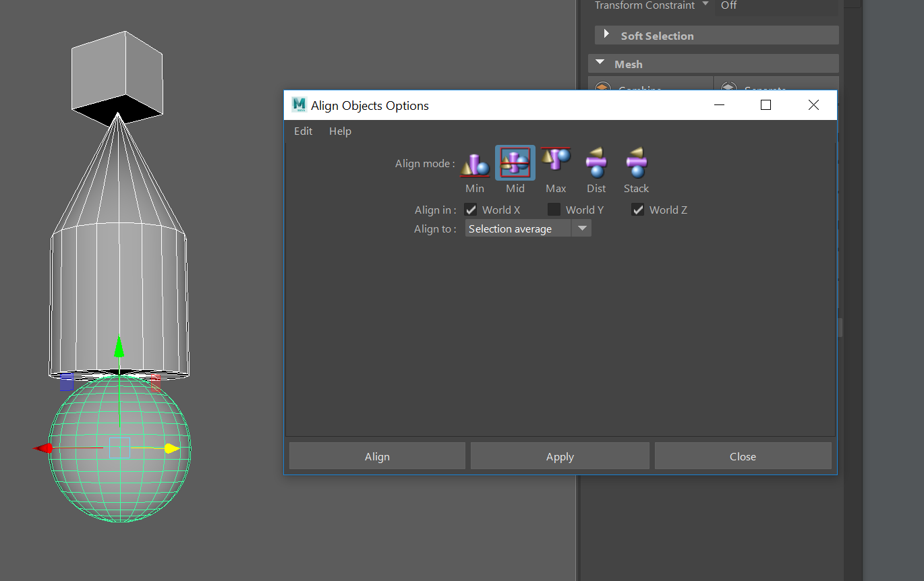Click the green Y-axis move arrow
The image size is (924, 581).
119,346
